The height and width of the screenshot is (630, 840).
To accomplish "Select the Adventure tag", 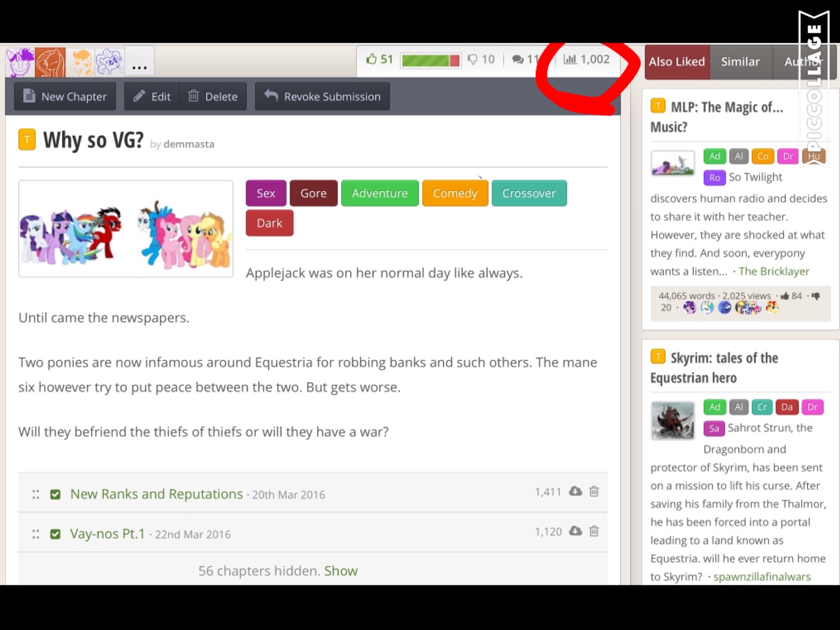I will pos(380,193).
